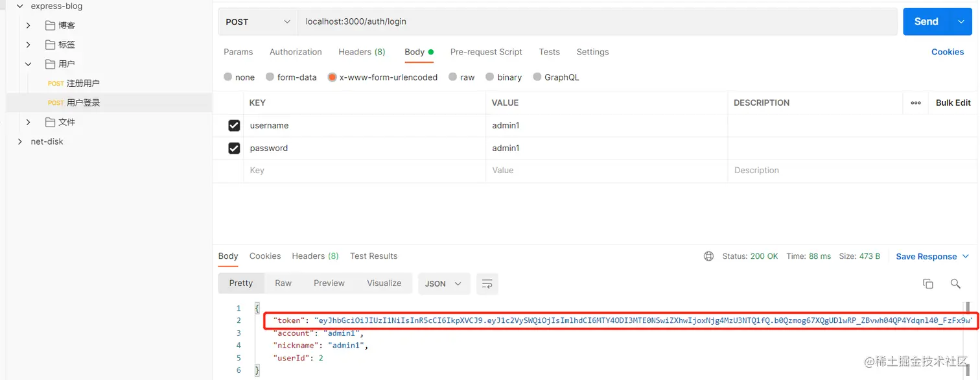Open the Test Results tab
The width and height of the screenshot is (980, 380).
coord(373,256)
